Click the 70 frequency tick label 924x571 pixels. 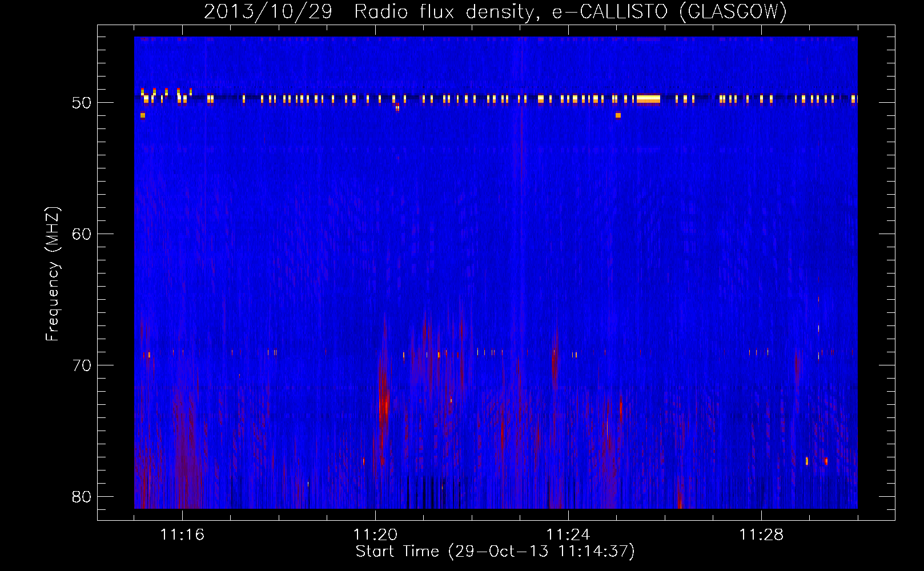(x=82, y=365)
